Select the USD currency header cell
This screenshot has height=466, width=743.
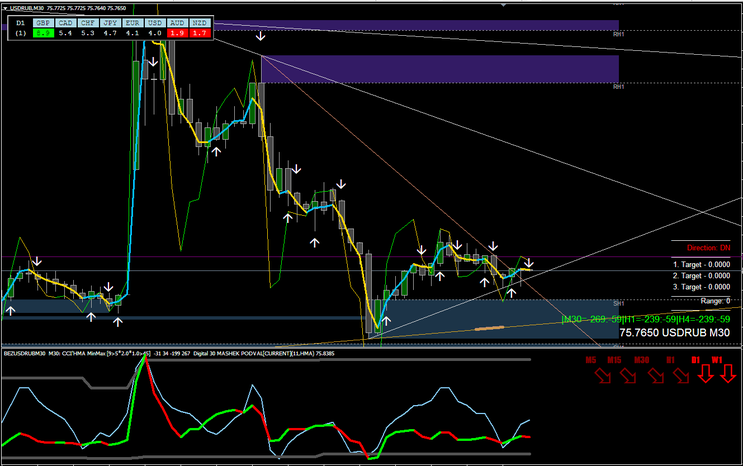pyautogui.click(x=154, y=23)
